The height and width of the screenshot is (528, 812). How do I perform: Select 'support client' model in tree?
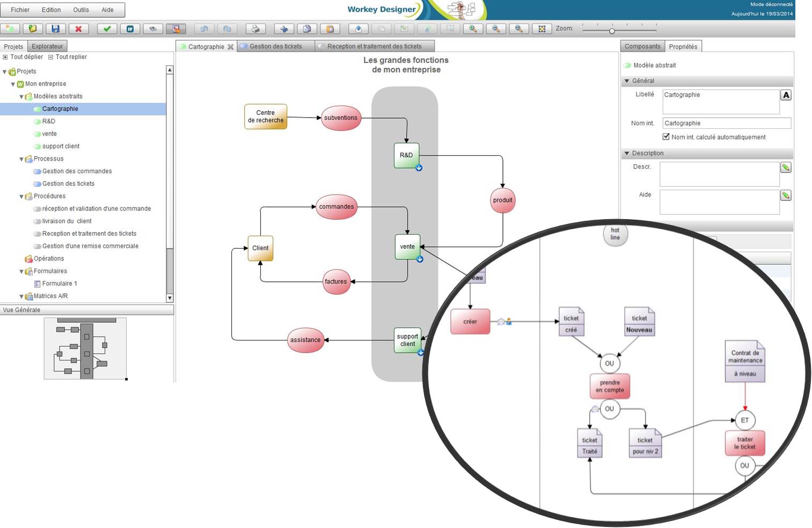[x=61, y=146]
